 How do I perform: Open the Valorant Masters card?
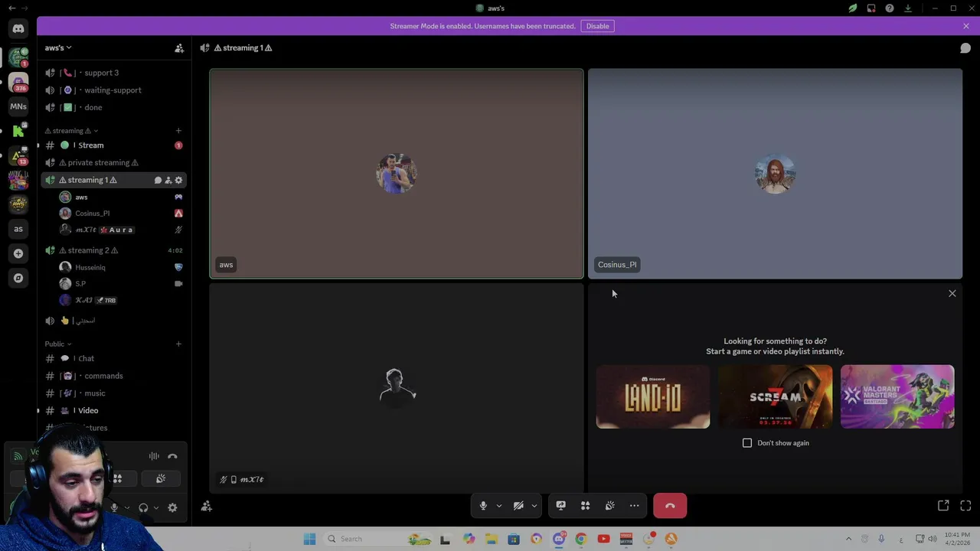coord(897,396)
